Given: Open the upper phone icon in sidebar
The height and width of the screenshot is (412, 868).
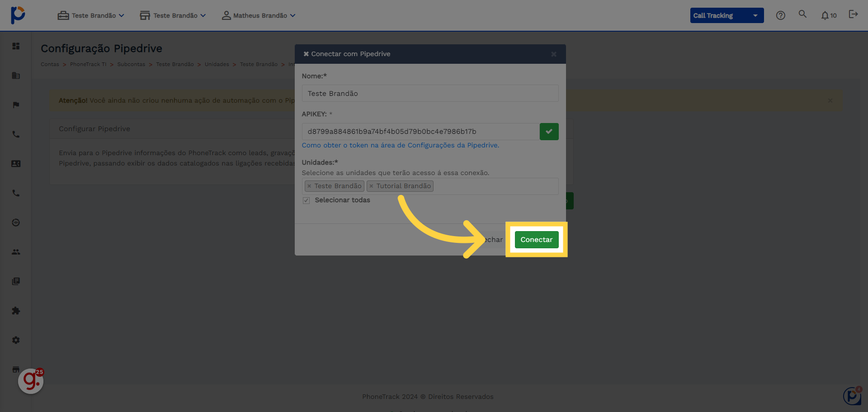Looking at the screenshot, I should tap(16, 134).
